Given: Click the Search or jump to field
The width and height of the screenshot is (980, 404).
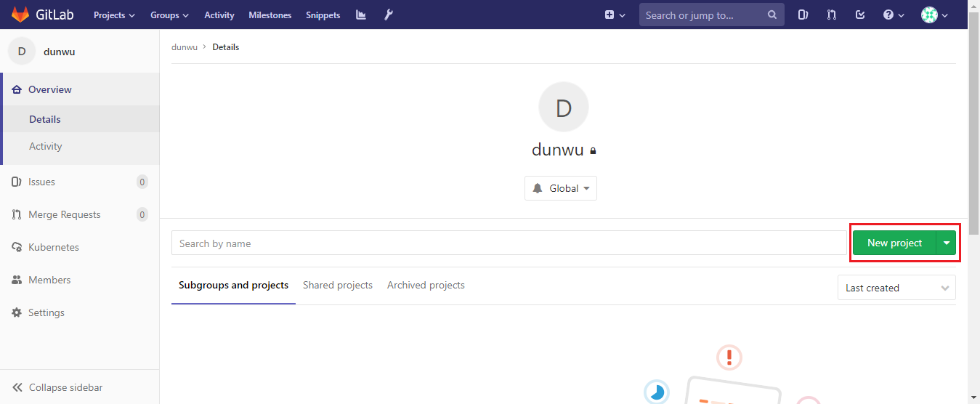Looking at the screenshot, I should point(711,15).
